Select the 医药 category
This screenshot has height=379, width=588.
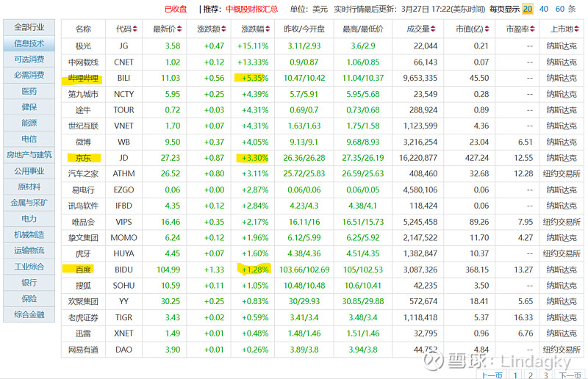pyautogui.click(x=29, y=91)
